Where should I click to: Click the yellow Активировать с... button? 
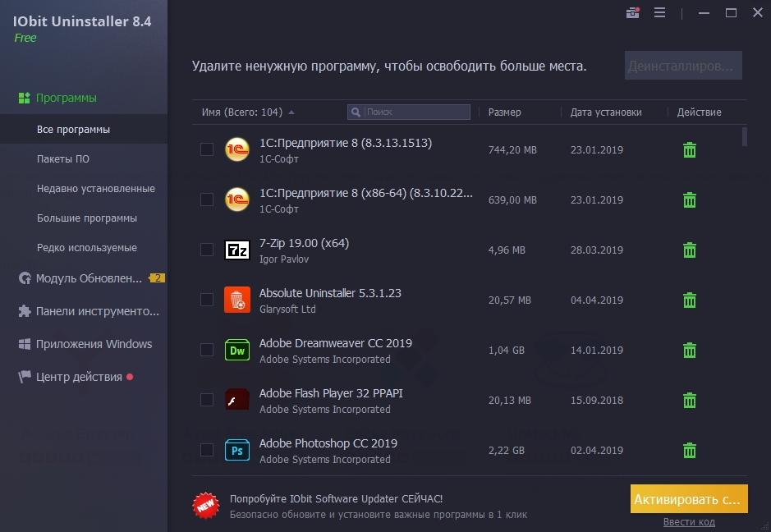(x=689, y=498)
